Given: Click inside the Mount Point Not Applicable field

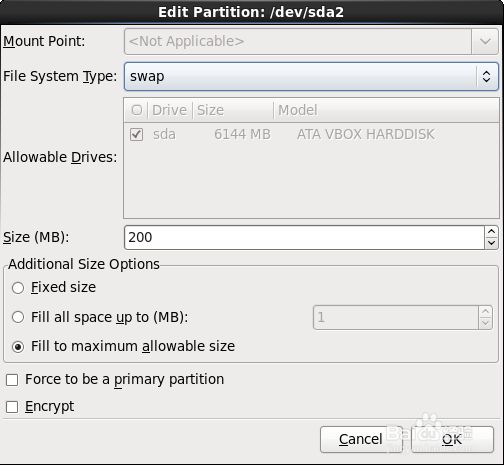Looking at the screenshot, I should tap(298, 42).
